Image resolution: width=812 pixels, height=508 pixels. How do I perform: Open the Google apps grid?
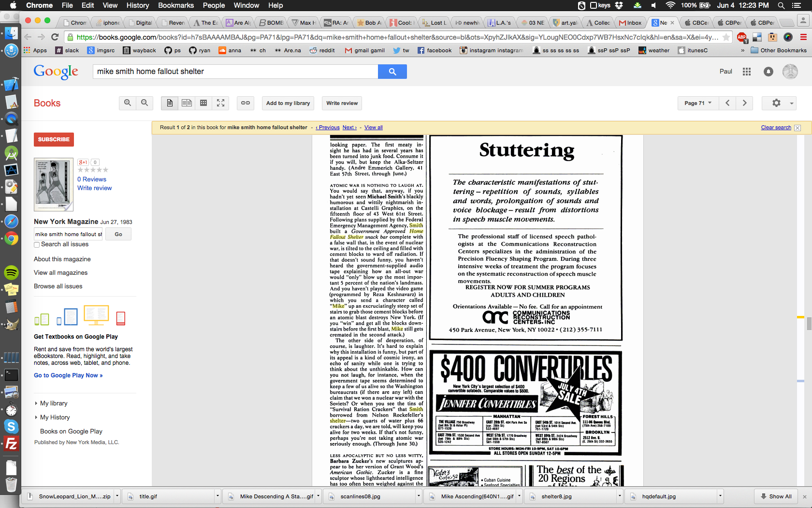click(747, 72)
